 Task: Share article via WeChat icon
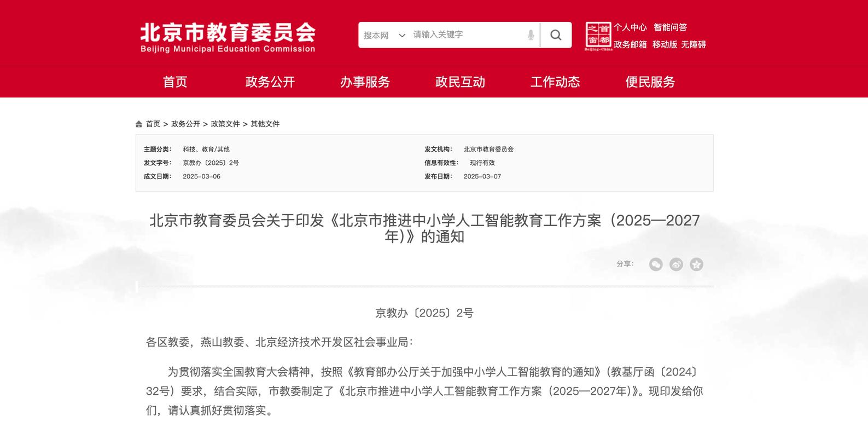656,264
